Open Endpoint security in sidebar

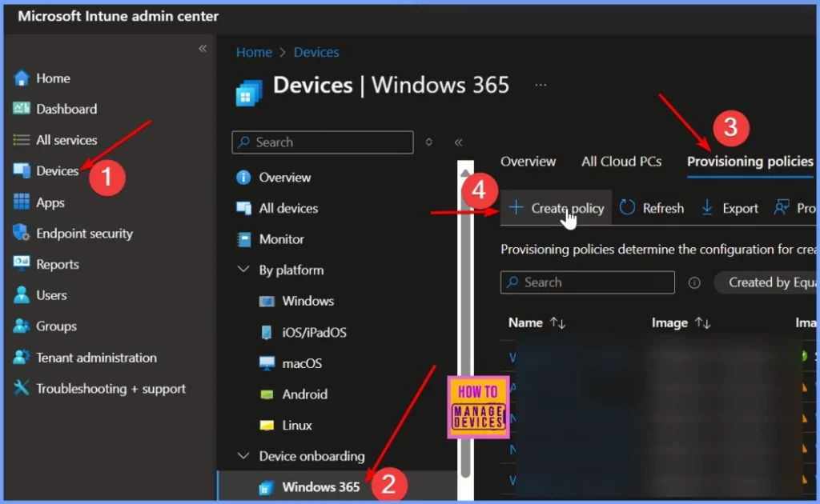(84, 234)
